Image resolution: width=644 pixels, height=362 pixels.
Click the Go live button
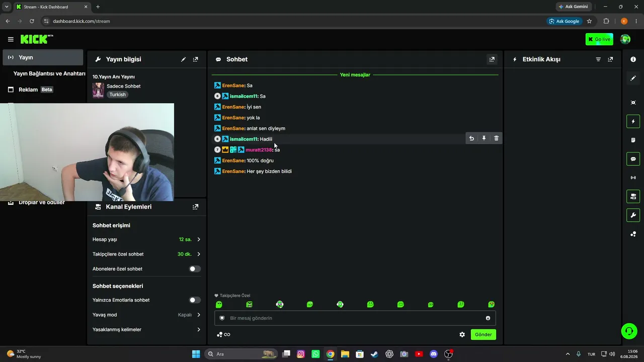tap(599, 39)
